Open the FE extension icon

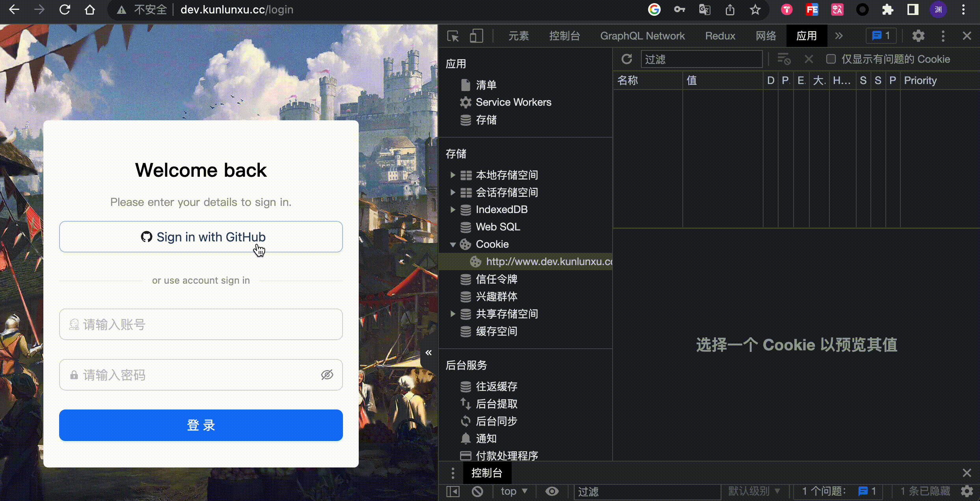812,10
